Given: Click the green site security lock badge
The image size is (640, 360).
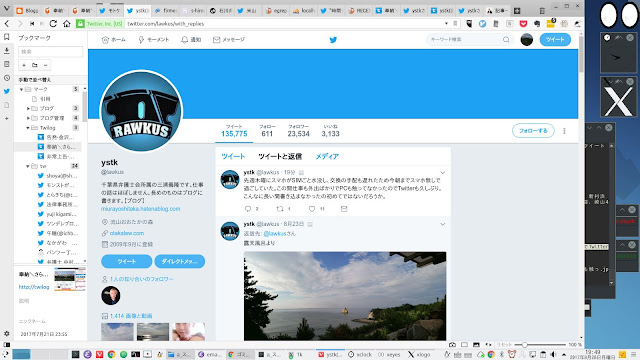Looking at the screenshot, I should 80,24.
